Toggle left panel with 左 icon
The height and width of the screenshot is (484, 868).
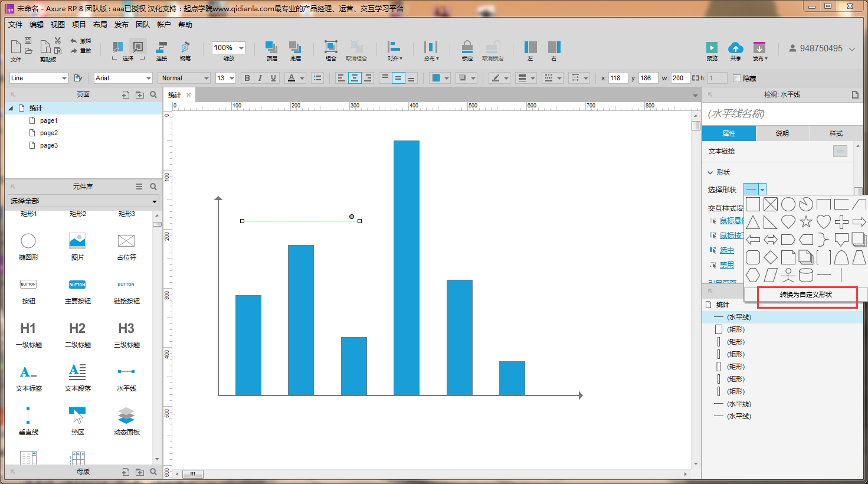click(x=530, y=47)
